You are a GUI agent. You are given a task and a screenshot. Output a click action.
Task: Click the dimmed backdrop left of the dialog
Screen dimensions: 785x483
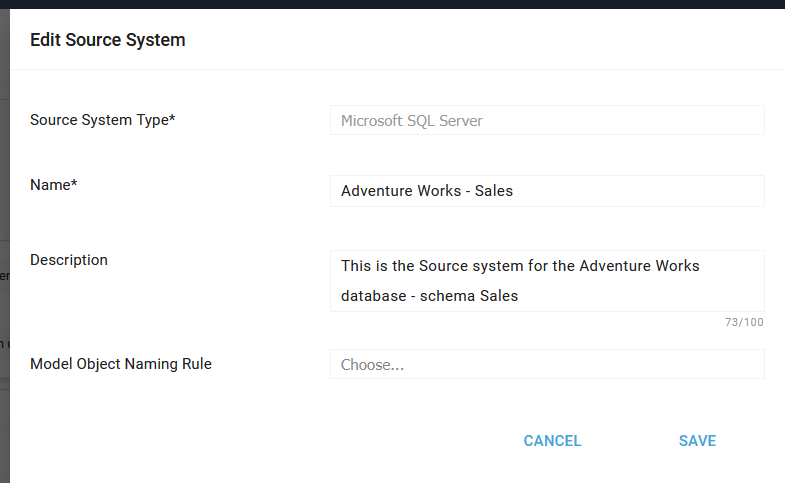pyautogui.click(x=4, y=300)
